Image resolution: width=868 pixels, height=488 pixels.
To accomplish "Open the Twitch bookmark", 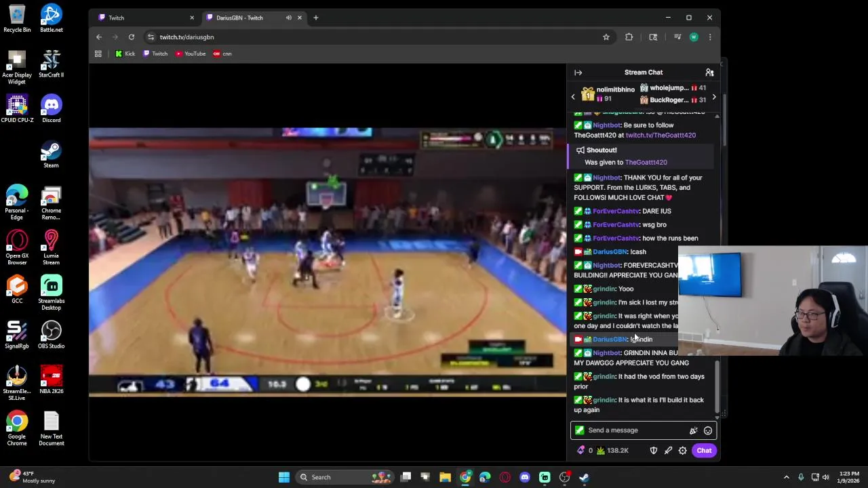I will (x=155, y=54).
